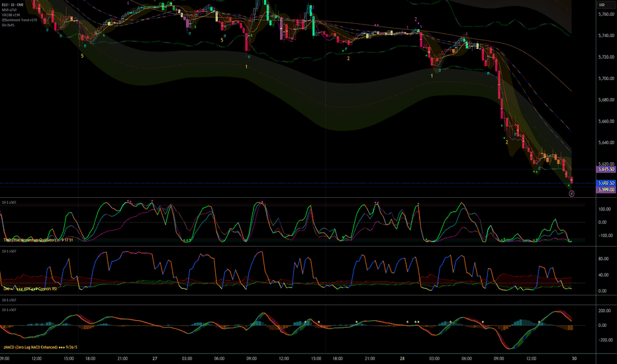Click the 100.00 value on TMO scale
This screenshot has height=364, width=617.
coord(605,209)
